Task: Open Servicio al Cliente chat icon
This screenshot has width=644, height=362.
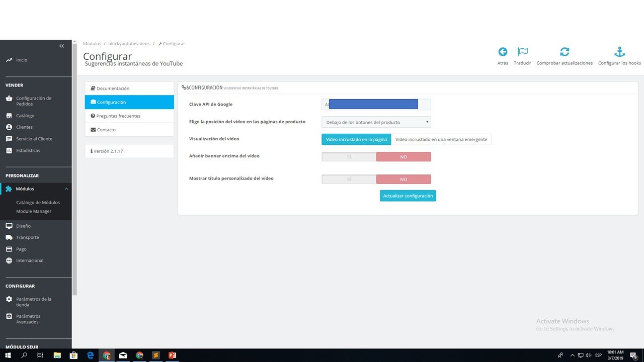Action: [9, 139]
